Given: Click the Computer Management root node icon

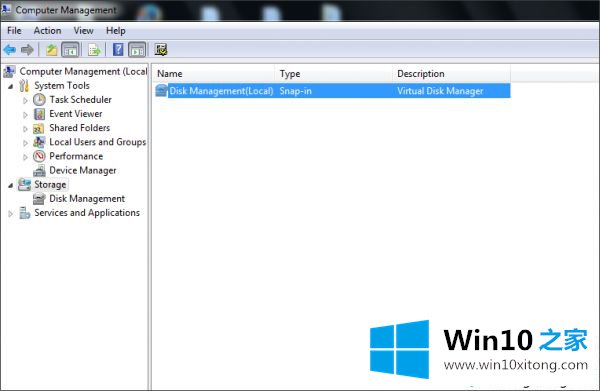Looking at the screenshot, I should tap(9, 72).
